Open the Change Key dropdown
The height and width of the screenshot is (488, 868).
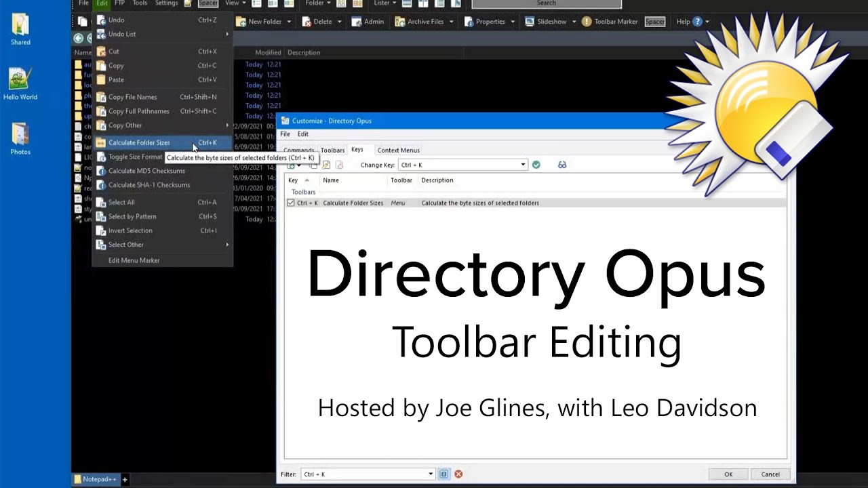(523, 165)
